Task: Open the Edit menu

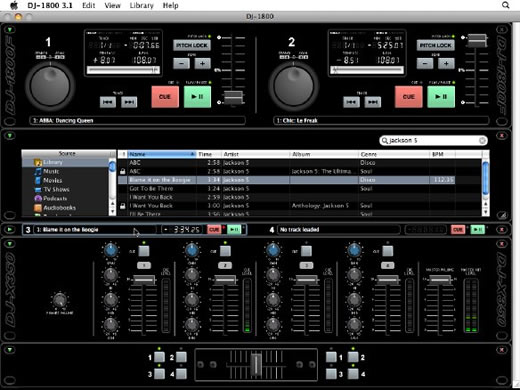Action: [x=89, y=5]
